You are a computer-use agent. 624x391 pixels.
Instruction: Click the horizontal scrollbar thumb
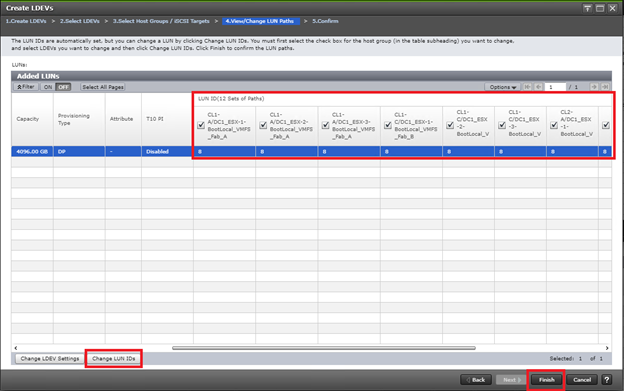click(324, 348)
